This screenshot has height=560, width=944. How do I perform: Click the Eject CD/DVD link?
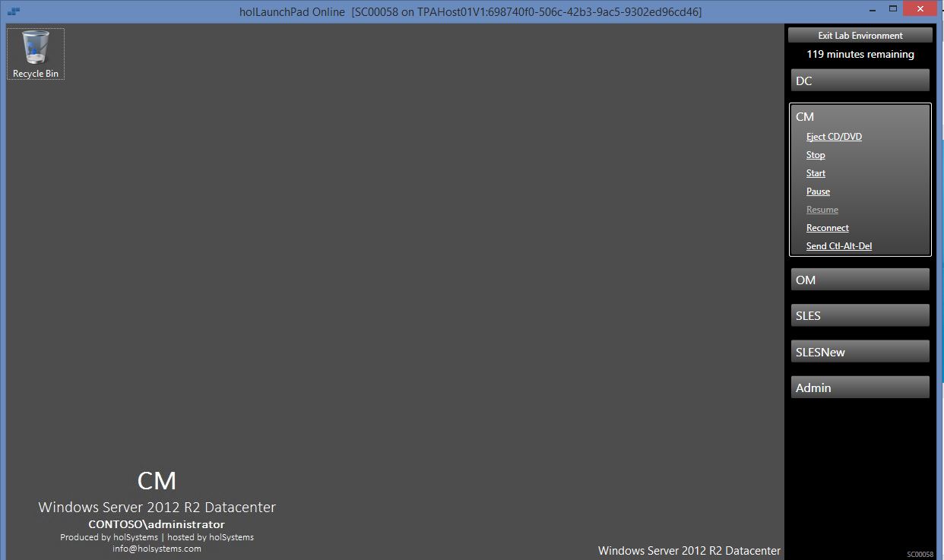coord(834,137)
